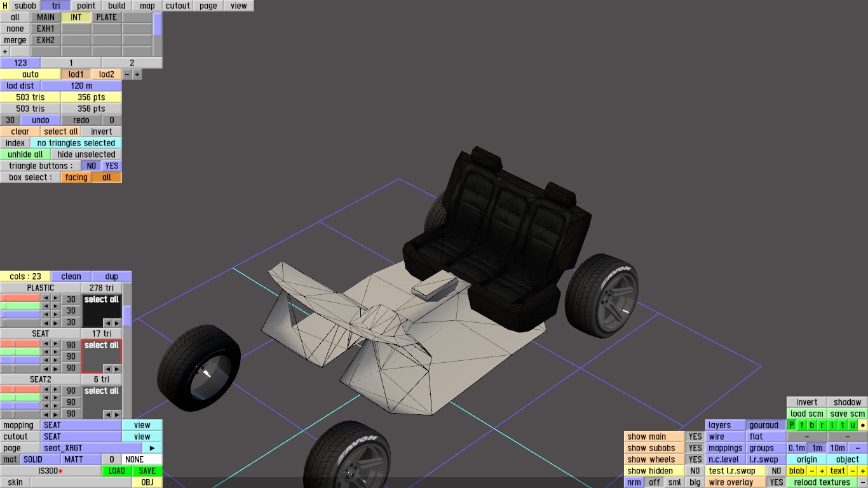Toggle the green t layer button
This screenshot has width=868, height=488.
[x=843, y=425]
